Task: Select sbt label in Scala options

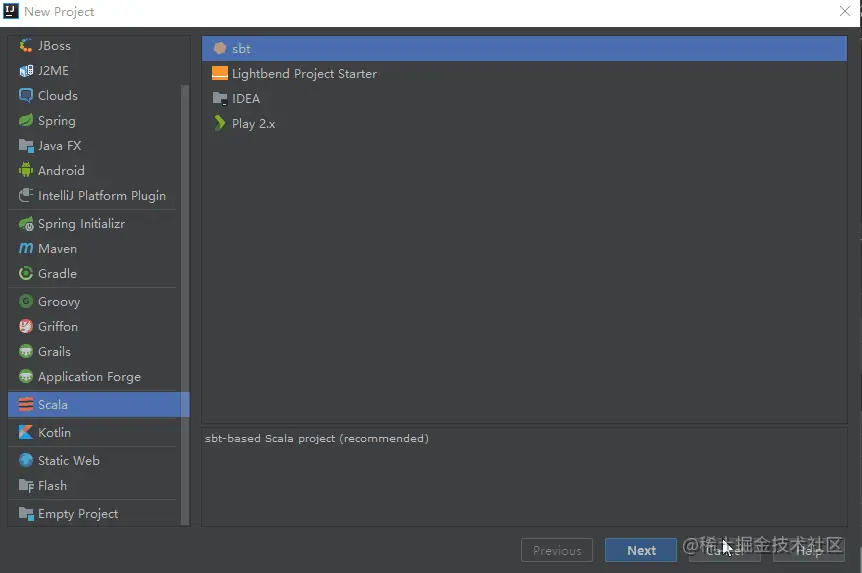Action: tap(241, 48)
